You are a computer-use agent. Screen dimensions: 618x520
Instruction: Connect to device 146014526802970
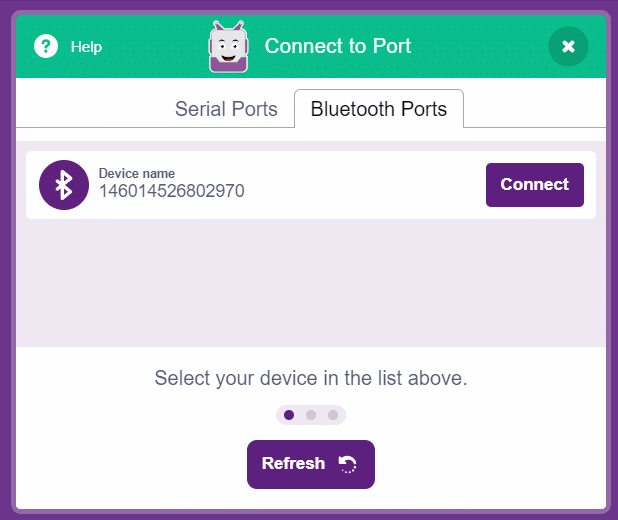click(534, 185)
